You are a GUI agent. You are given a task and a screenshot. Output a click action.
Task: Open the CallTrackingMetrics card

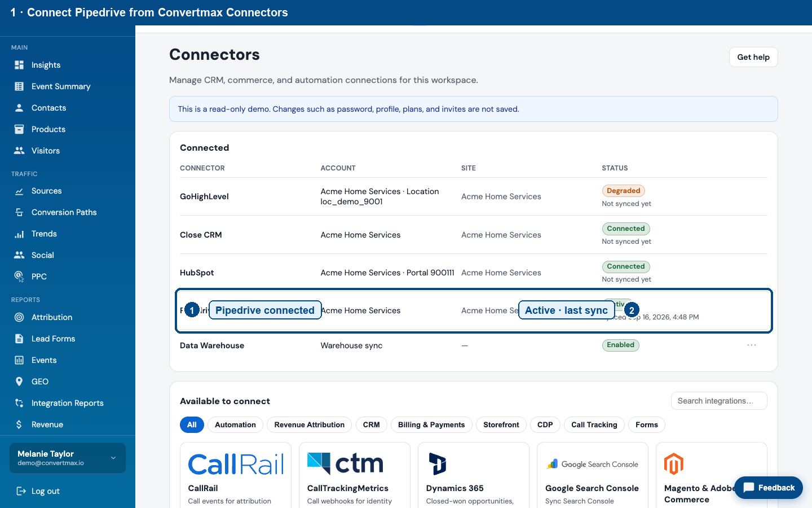[355, 475]
